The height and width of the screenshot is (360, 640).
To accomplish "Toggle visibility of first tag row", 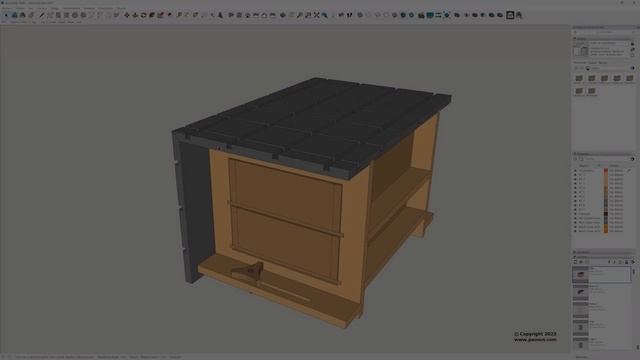I will (x=576, y=171).
